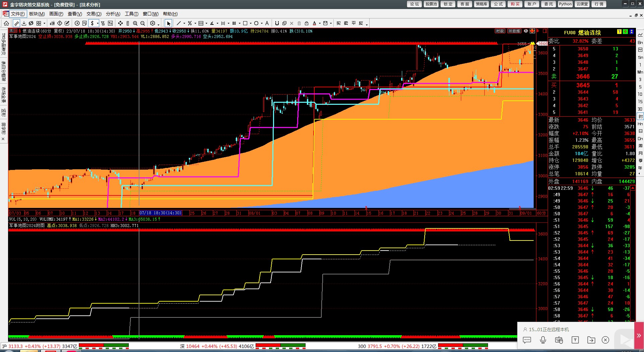Image resolution: width=644 pixels, height=352 pixels.
Task: Click the 09/01 date marker on timeline
Action: pos(526,213)
